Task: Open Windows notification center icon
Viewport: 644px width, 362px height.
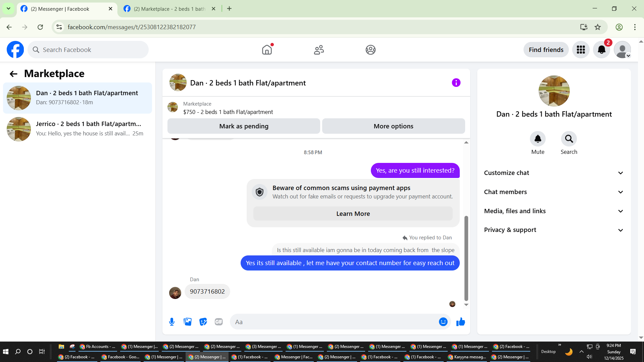Action: [633, 352]
